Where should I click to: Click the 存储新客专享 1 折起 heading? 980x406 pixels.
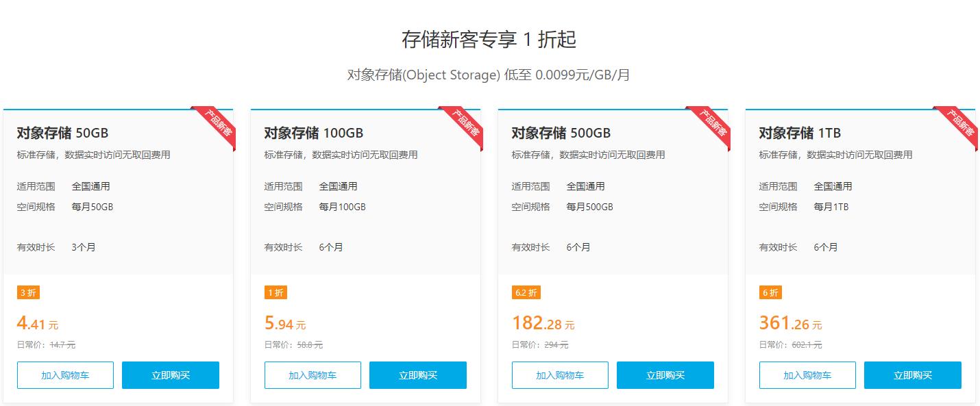489,40
